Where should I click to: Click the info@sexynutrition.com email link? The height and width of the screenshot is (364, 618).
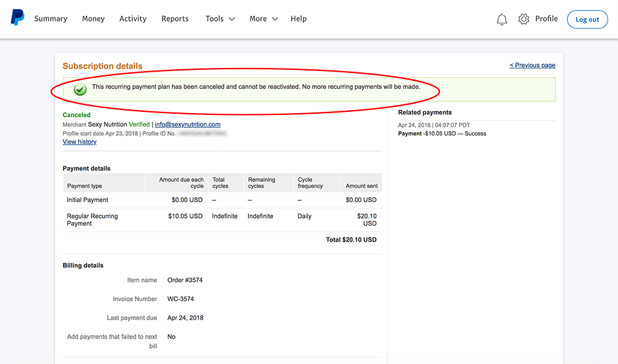(188, 124)
